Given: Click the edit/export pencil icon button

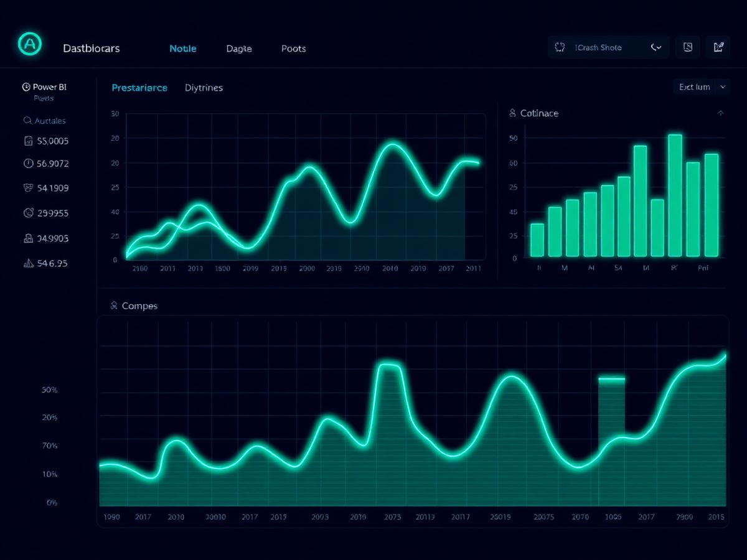Looking at the screenshot, I should pos(718,47).
